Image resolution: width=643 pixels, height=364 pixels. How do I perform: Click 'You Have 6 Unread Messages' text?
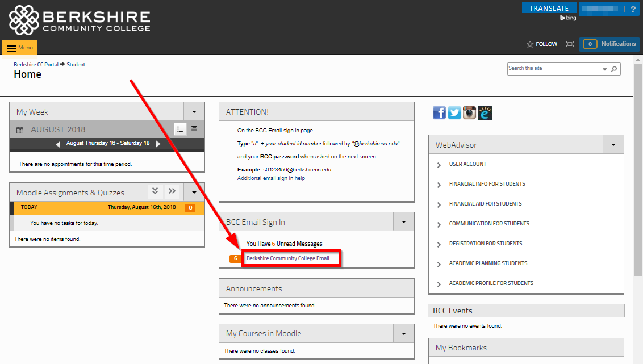coord(284,244)
